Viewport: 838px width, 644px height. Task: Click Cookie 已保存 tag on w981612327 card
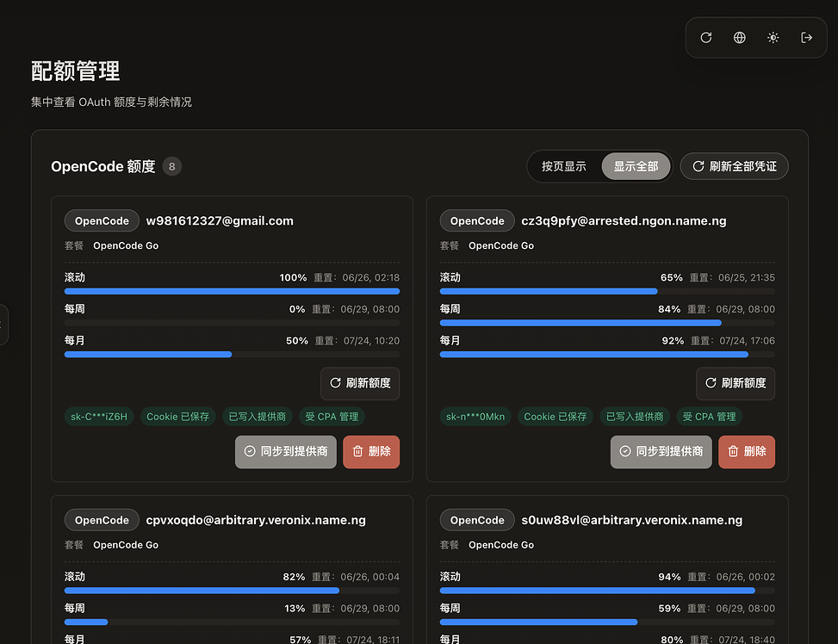178,417
